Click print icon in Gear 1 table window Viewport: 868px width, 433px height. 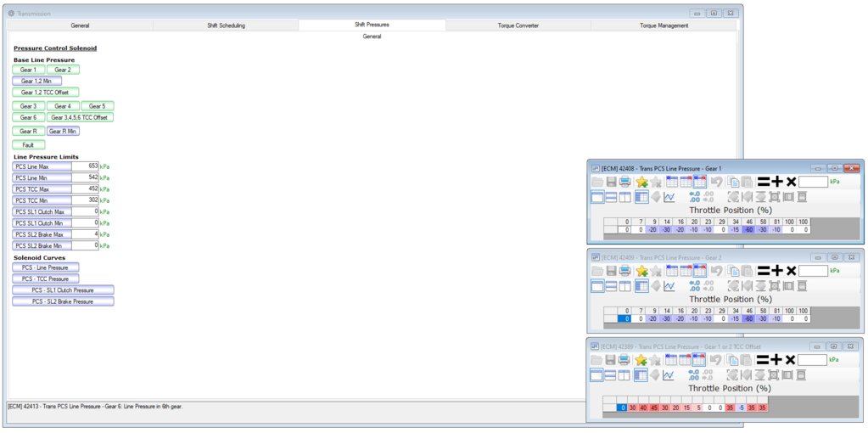pos(624,182)
